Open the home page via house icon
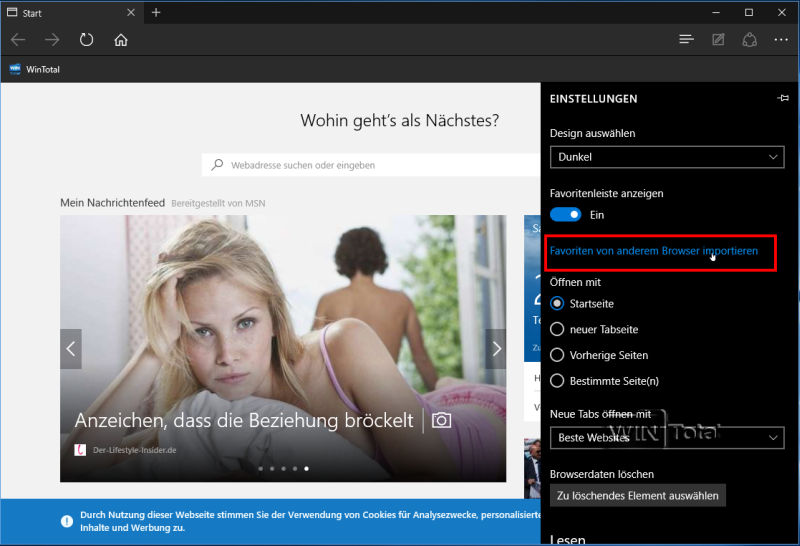800x546 pixels. pos(121,40)
